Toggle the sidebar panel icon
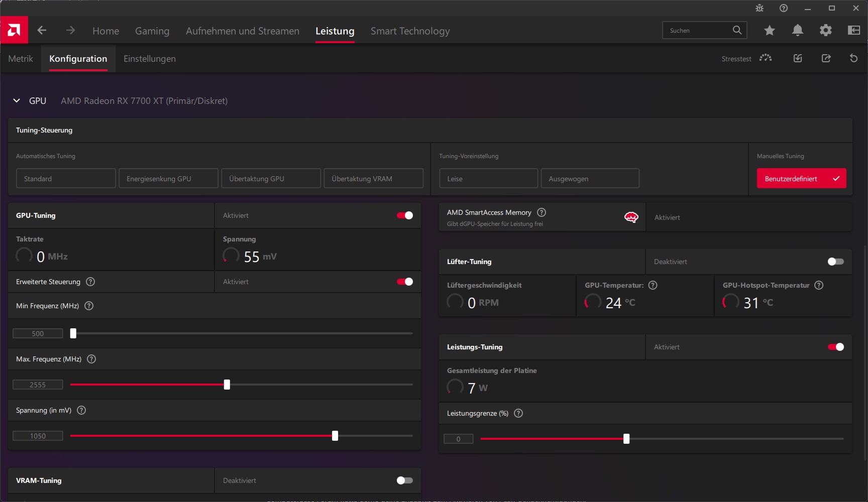 [x=854, y=30]
